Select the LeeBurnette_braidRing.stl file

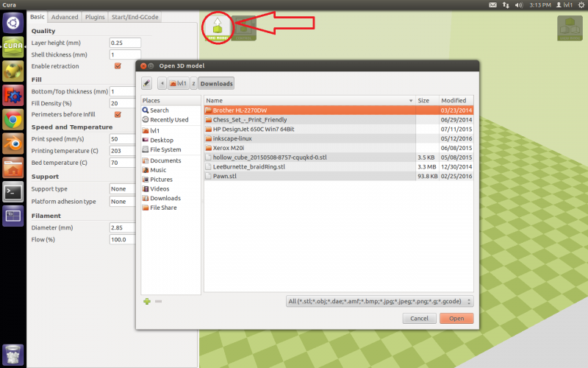pyautogui.click(x=339, y=167)
